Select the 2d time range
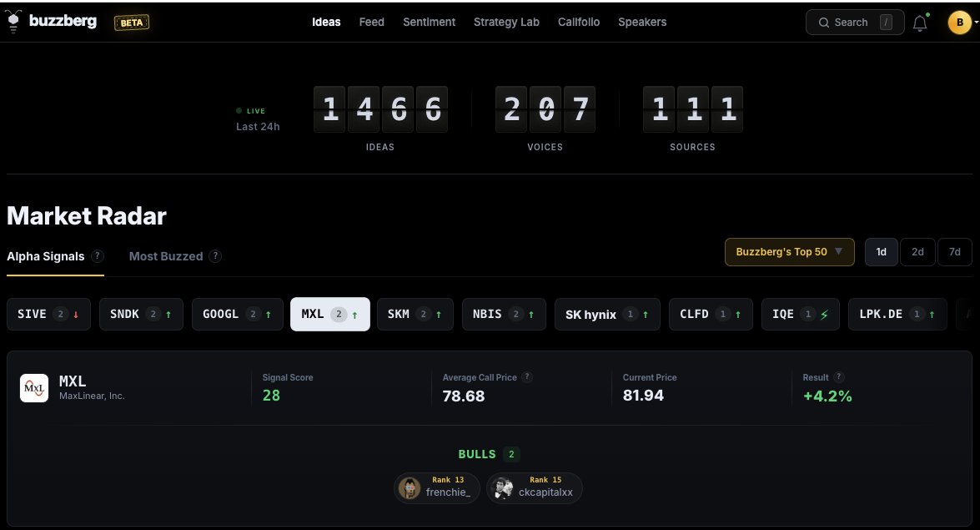The height and width of the screenshot is (530, 980). 917,251
